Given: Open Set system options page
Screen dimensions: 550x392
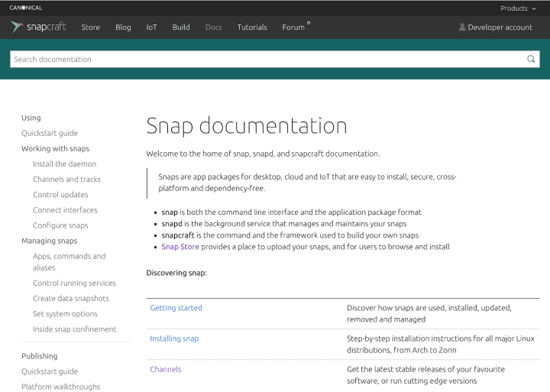Looking at the screenshot, I should (65, 314).
